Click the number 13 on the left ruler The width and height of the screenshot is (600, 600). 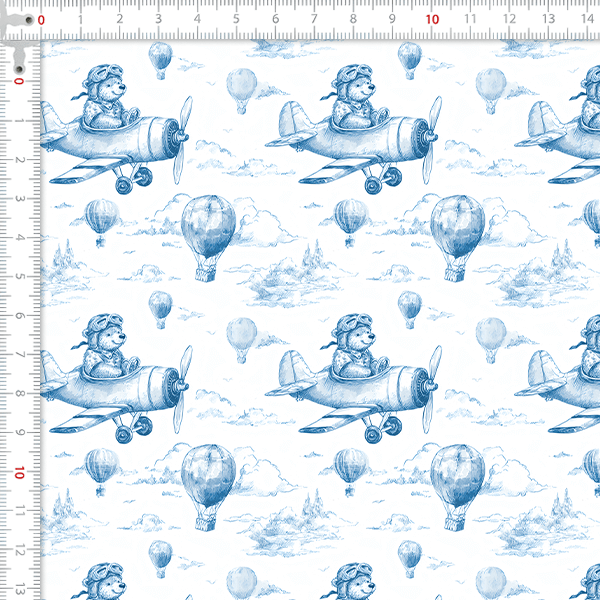[x=19, y=590]
